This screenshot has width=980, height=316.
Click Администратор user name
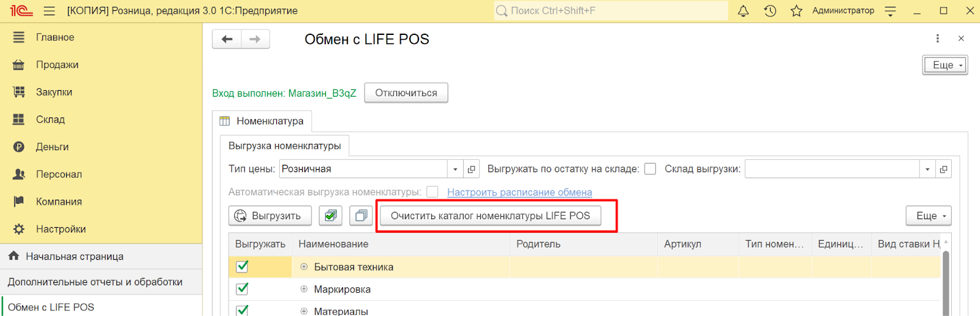843,10
